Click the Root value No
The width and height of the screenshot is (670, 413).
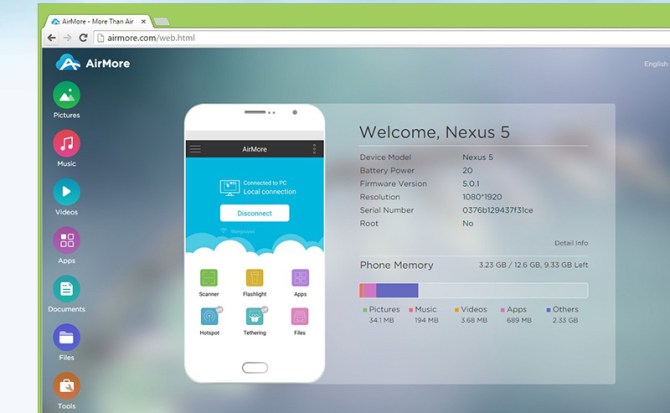click(467, 223)
